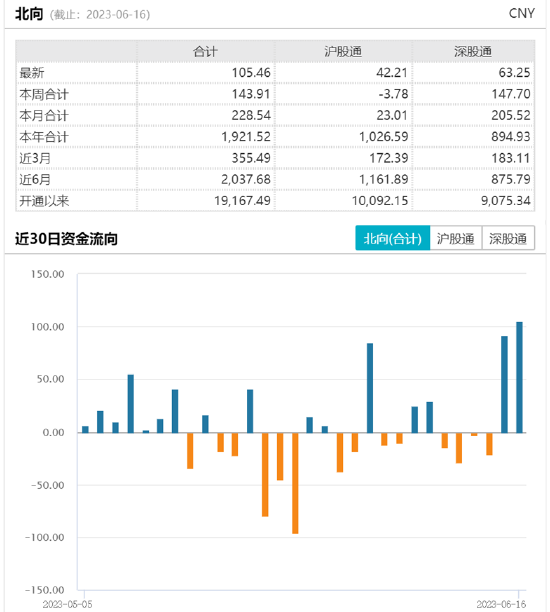Click the 合计 column header
The width and height of the screenshot is (550, 612).
point(205,52)
